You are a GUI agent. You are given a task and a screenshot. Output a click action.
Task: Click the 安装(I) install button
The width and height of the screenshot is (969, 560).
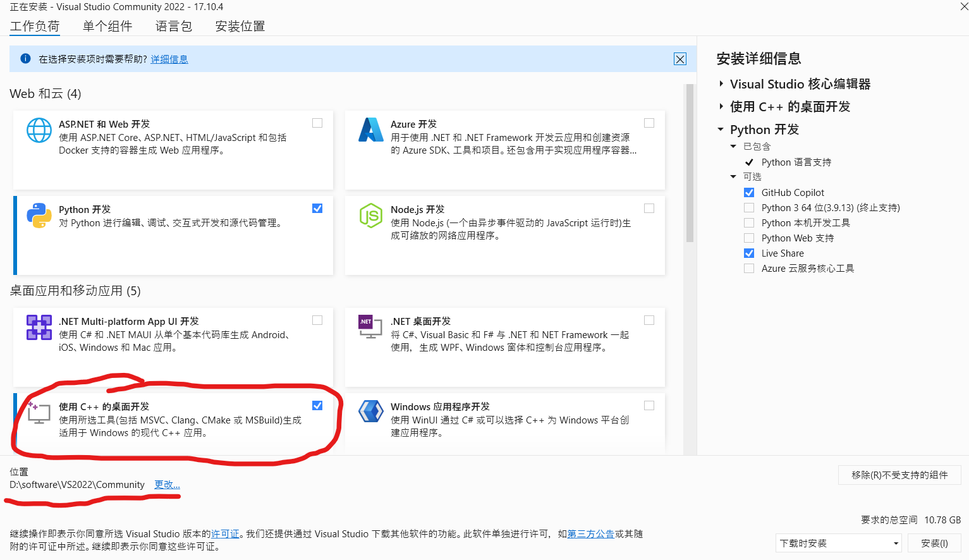(x=934, y=544)
